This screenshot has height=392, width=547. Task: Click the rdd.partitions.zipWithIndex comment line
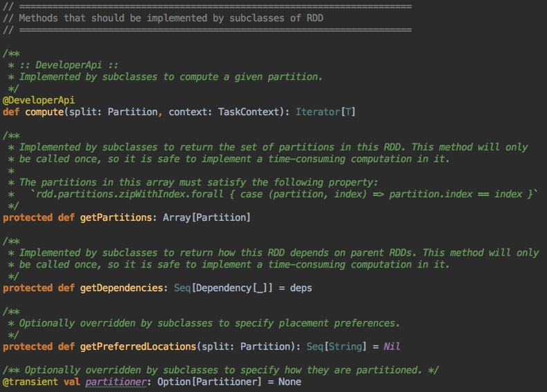(276, 194)
